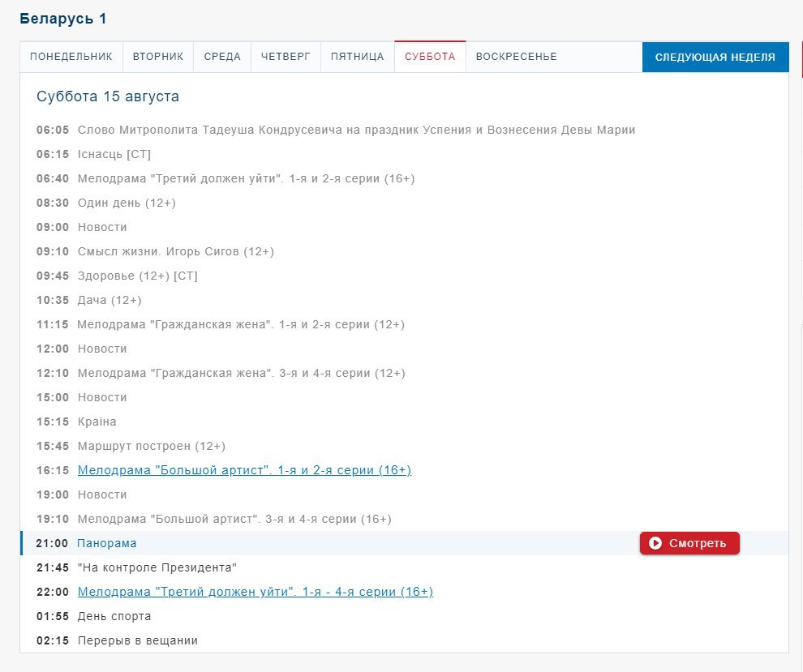Click the Следующая неделя button
Image resolution: width=803 pixels, height=672 pixels.
pyautogui.click(x=715, y=58)
